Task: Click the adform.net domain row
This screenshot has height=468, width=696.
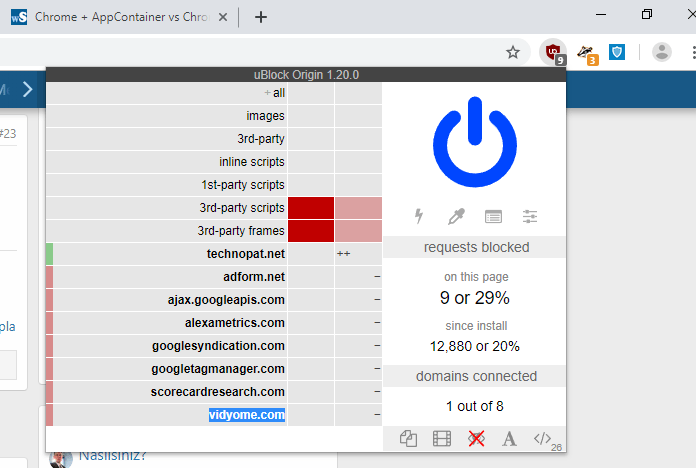Action: [167, 277]
